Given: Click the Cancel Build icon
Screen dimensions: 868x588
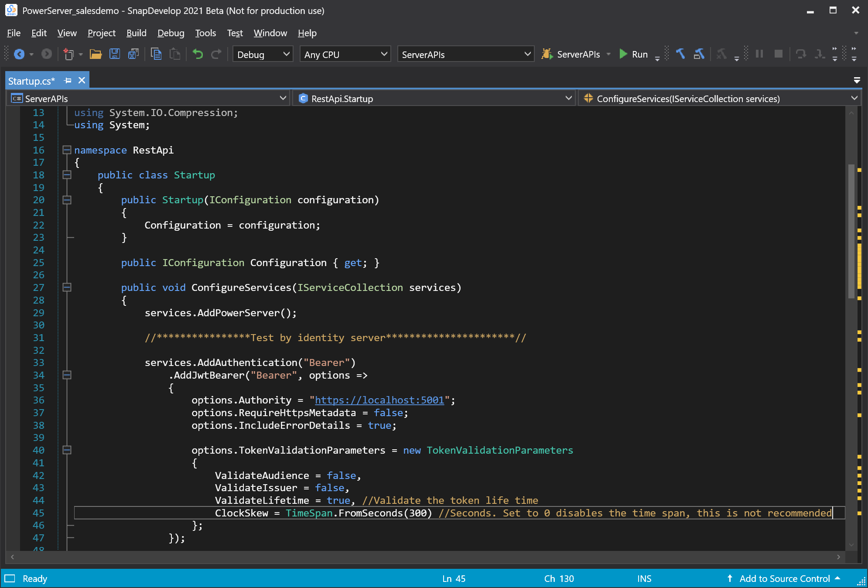Looking at the screenshot, I should click(x=722, y=54).
